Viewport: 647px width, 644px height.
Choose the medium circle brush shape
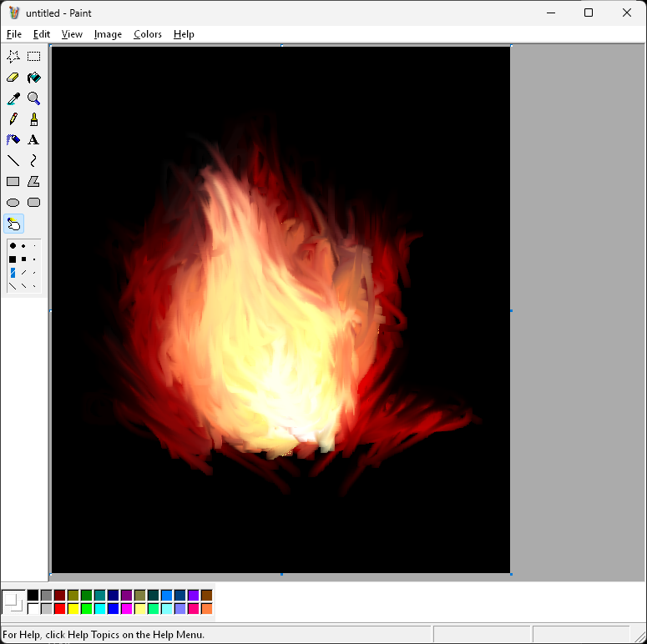(23, 246)
